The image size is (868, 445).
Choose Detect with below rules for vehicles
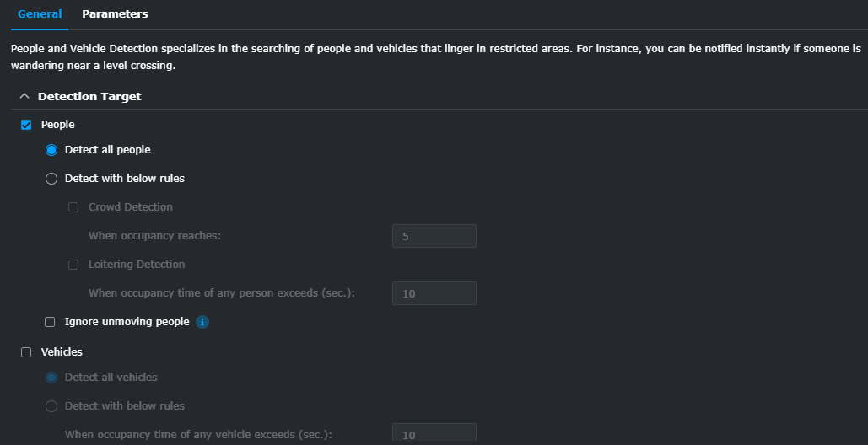click(x=51, y=406)
